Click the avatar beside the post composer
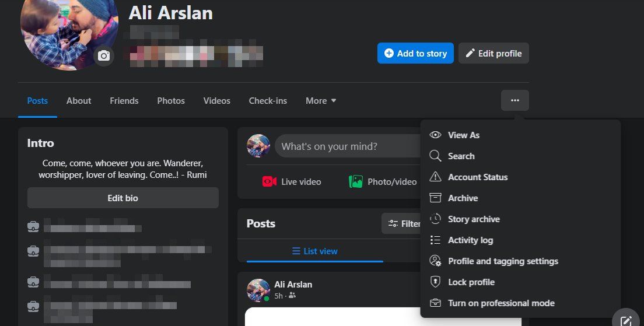This screenshot has width=644, height=326. click(258, 146)
